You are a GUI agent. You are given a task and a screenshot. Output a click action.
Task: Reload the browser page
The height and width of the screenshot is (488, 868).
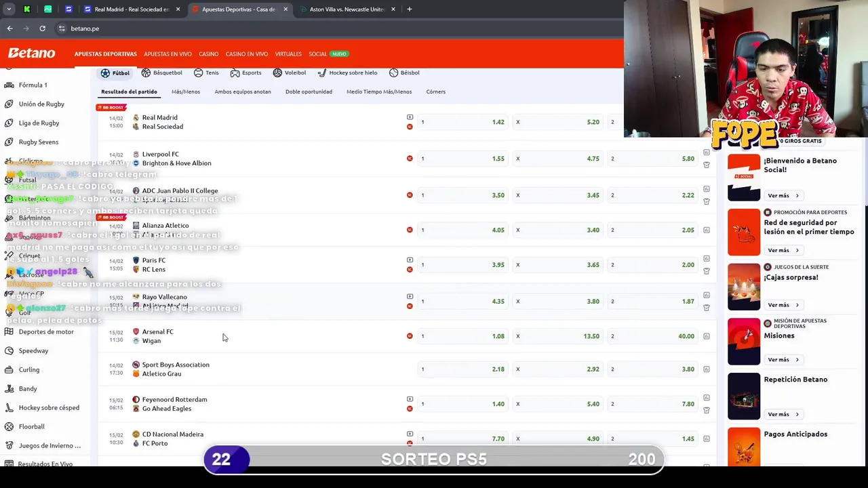[x=42, y=28]
